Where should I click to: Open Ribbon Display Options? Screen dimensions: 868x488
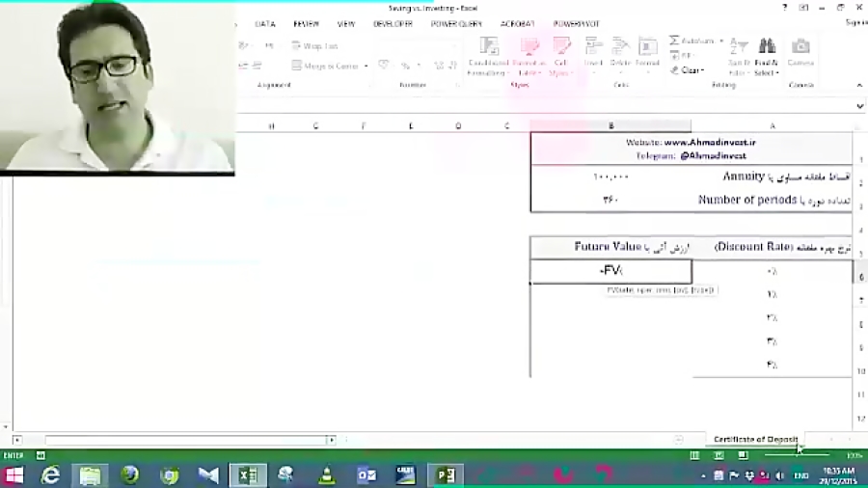[803, 7]
